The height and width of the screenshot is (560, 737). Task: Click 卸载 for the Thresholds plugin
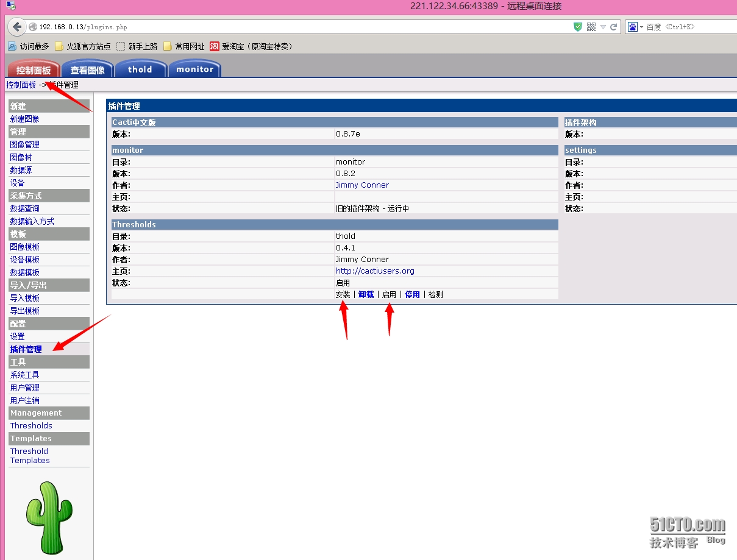[366, 294]
